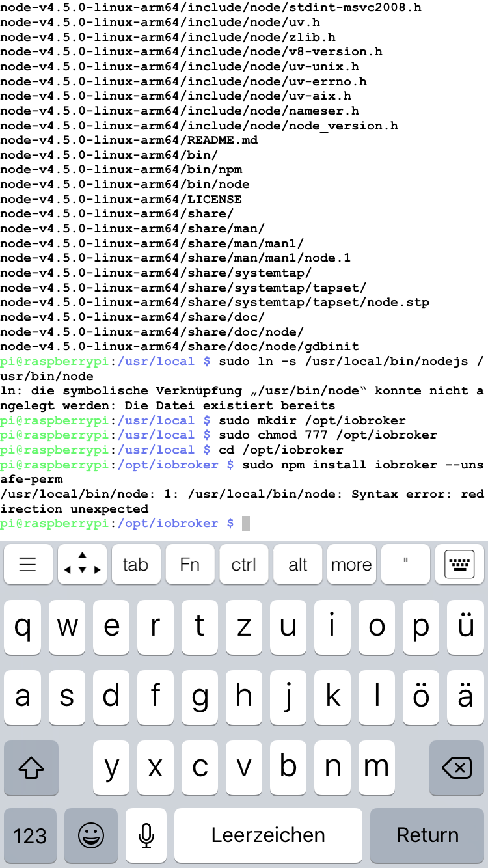Tap the backspace delete key
This screenshot has height=868, width=488.
click(457, 768)
